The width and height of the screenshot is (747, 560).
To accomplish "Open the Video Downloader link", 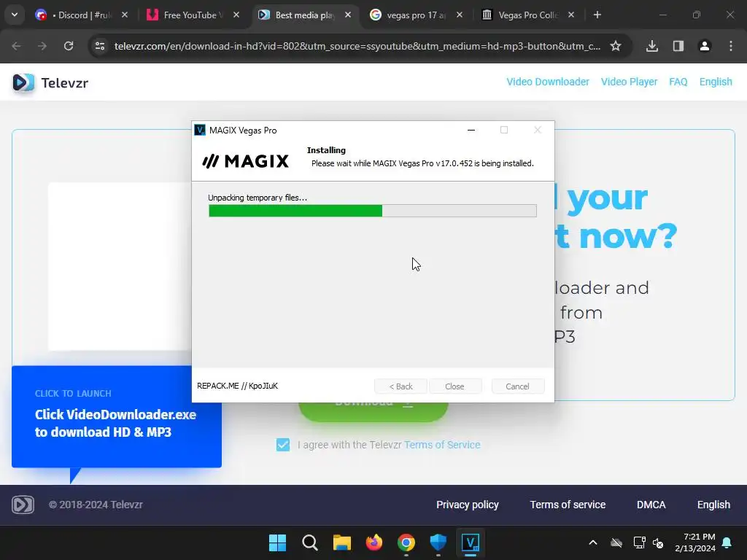I will click(x=548, y=82).
